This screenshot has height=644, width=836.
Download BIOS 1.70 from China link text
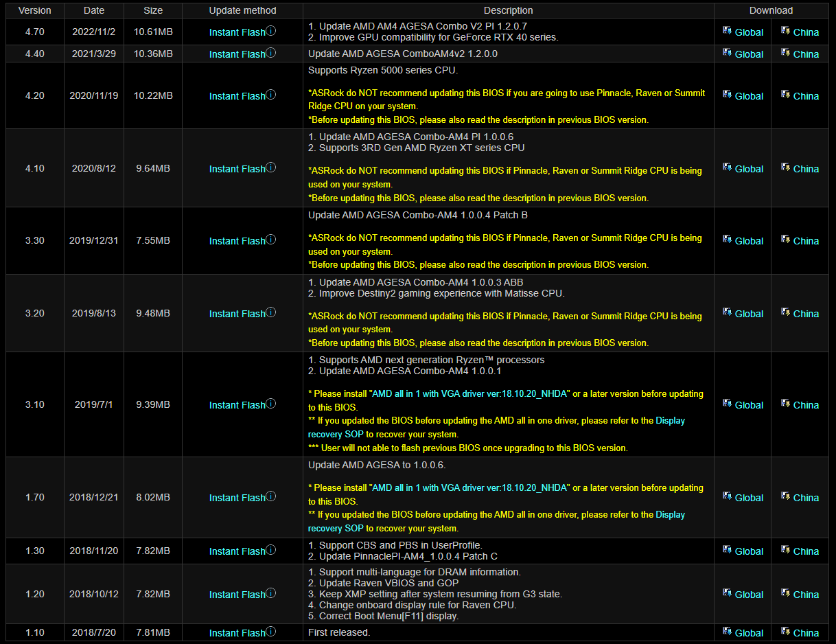(x=806, y=498)
